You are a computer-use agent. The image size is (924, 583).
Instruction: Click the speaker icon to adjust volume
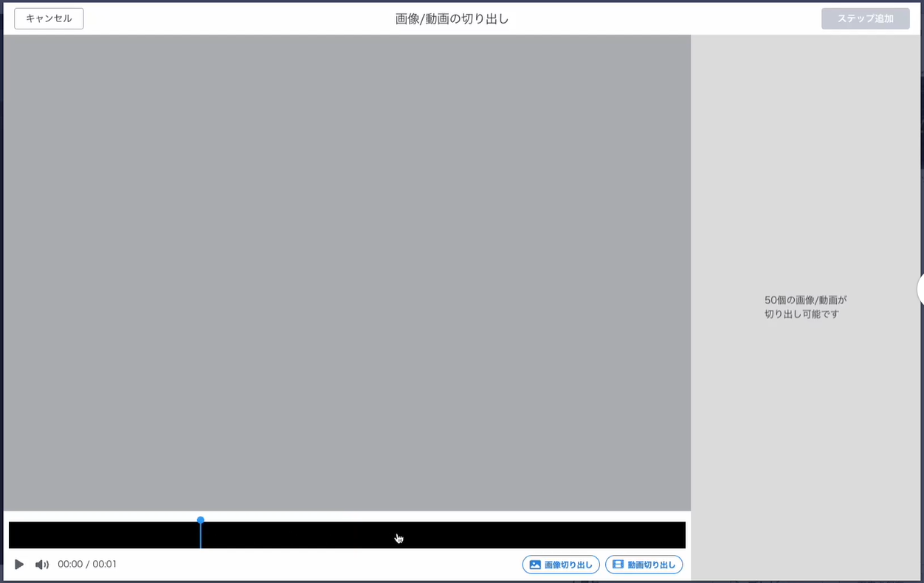pyautogui.click(x=42, y=564)
